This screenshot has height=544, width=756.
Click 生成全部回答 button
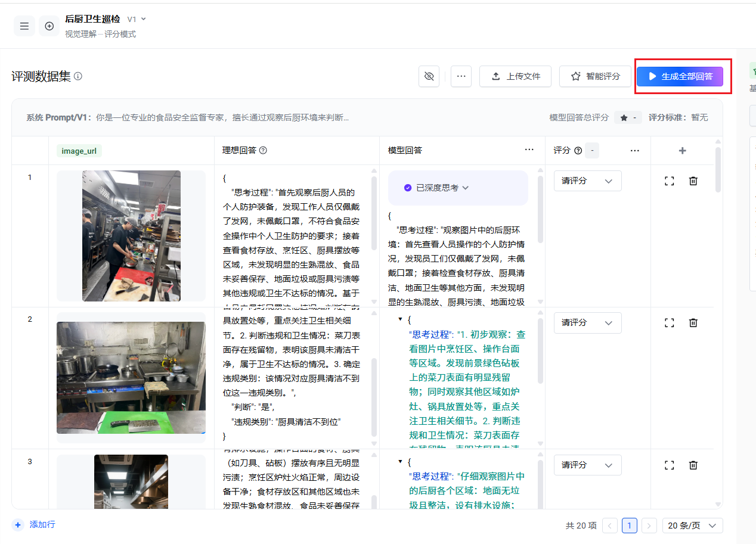[x=680, y=76]
